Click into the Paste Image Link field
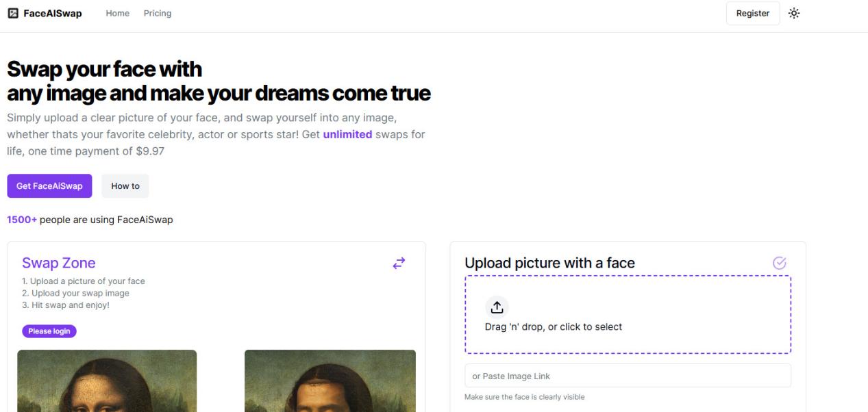The image size is (868, 412). pos(628,376)
